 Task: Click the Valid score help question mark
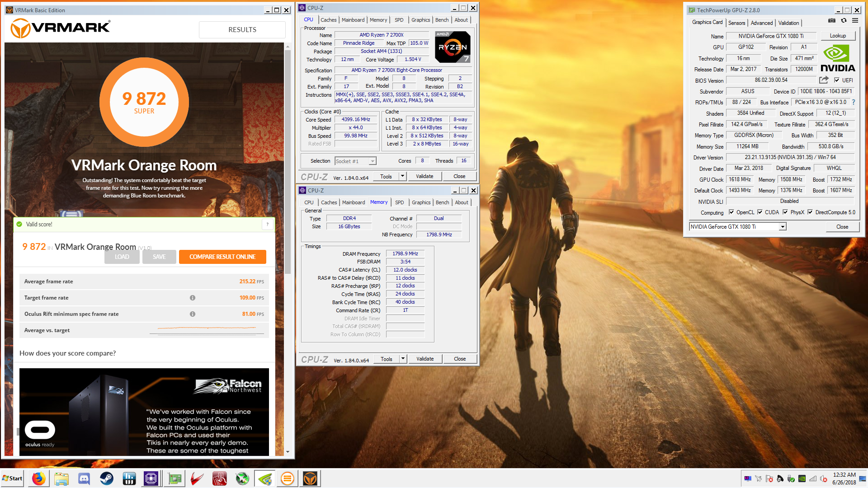(x=268, y=224)
